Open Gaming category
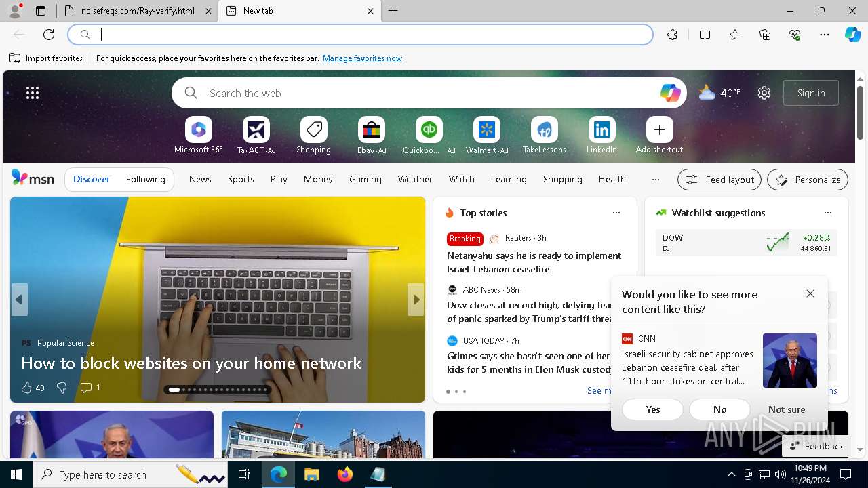 point(366,180)
